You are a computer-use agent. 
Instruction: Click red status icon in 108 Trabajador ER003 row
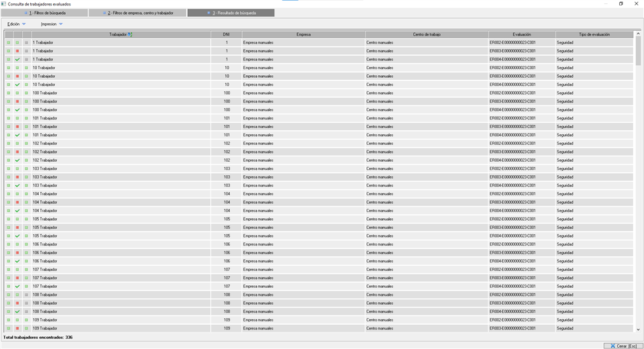(17, 303)
